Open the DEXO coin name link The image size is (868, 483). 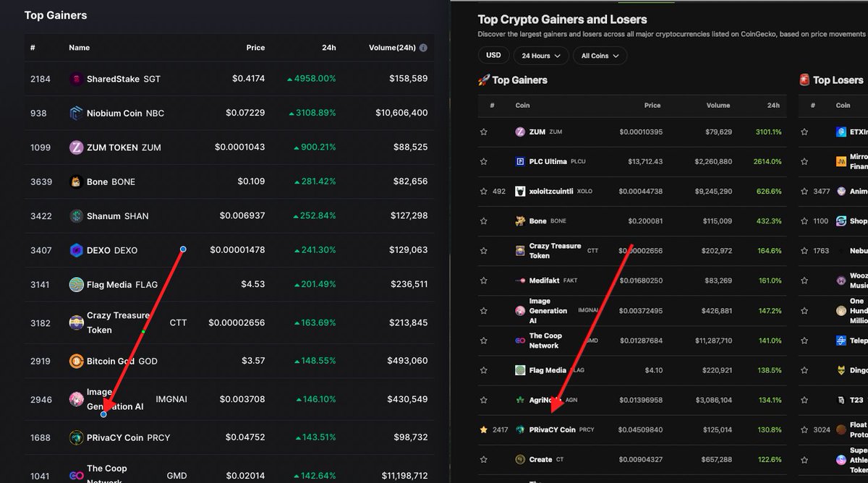(x=98, y=250)
